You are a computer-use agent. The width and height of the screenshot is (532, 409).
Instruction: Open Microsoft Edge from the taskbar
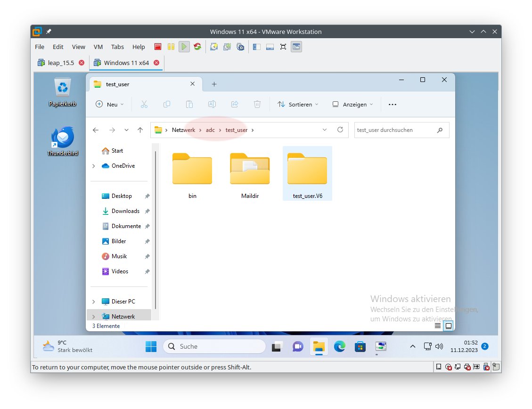340,347
